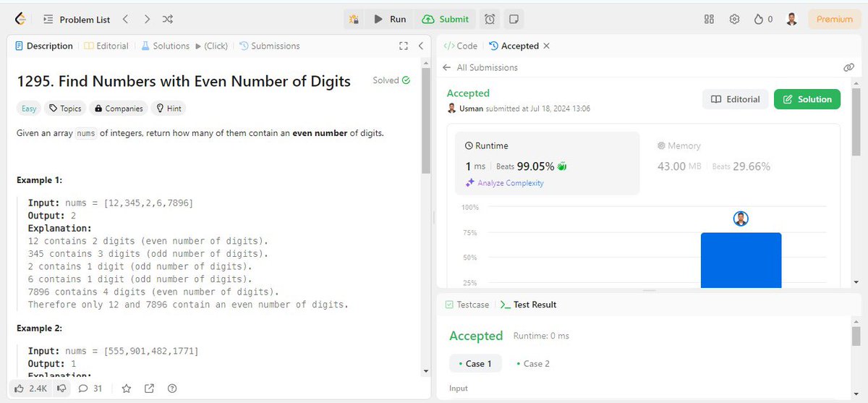Submit the solution
This screenshot has height=403, width=868.
446,20
